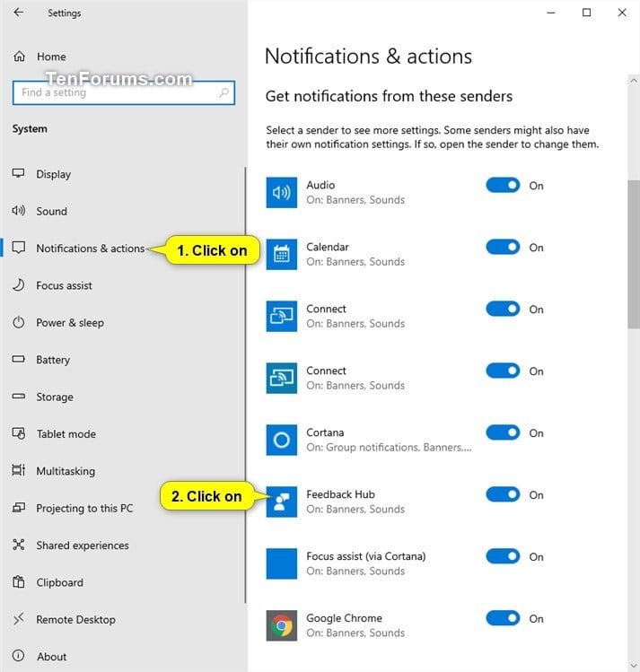Click the scrollbar down arrow

click(634, 665)
